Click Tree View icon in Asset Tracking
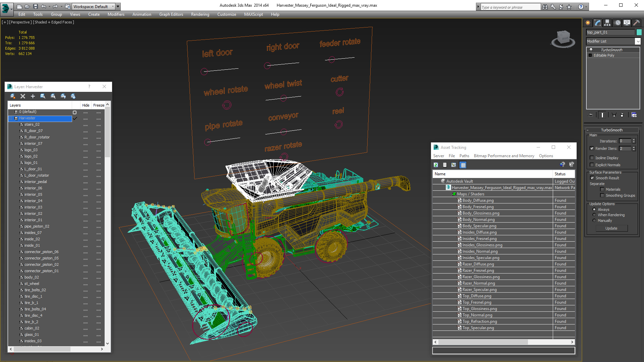Viewport: 644px width, 362px height. pos(454,165)
